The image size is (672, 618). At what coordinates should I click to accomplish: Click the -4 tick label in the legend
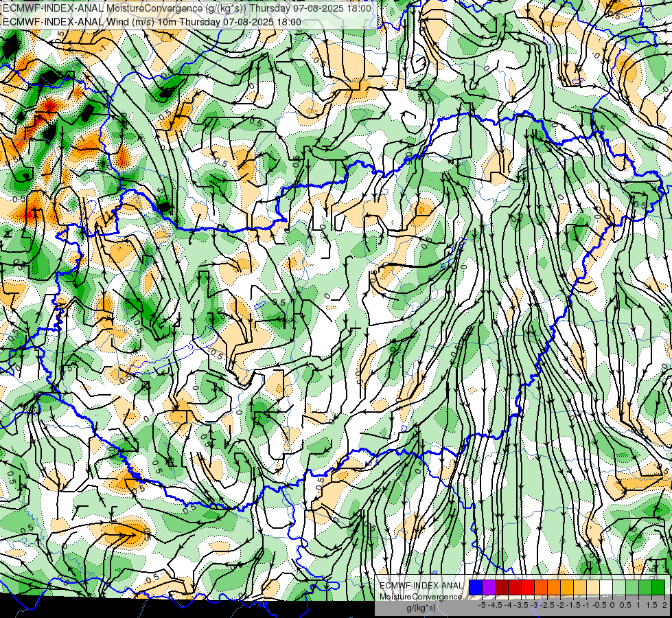click(x=508, y=605)
